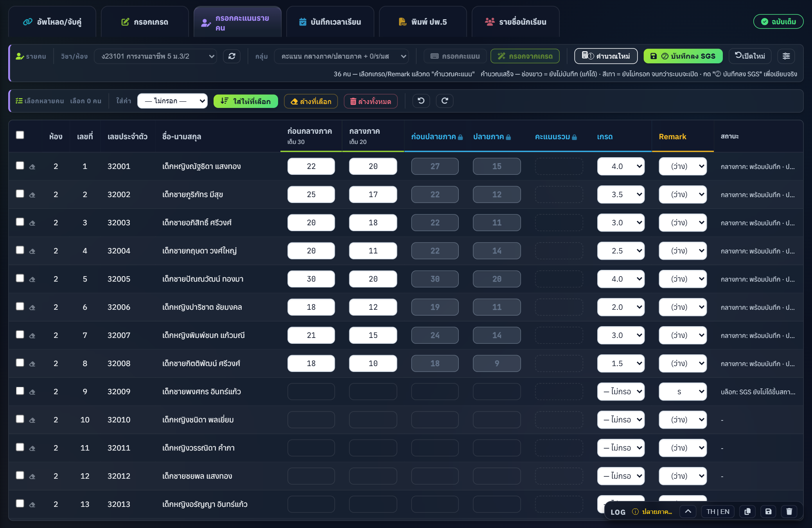812x528 pixels.
Task: Check the box for student 32004
Action: point(20,250)
